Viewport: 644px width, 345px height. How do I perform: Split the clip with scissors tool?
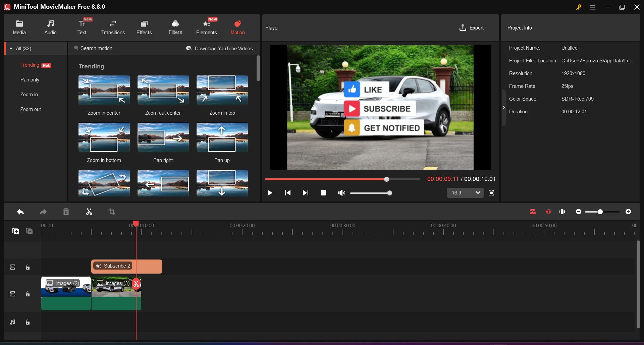click(x=89, y=212)
